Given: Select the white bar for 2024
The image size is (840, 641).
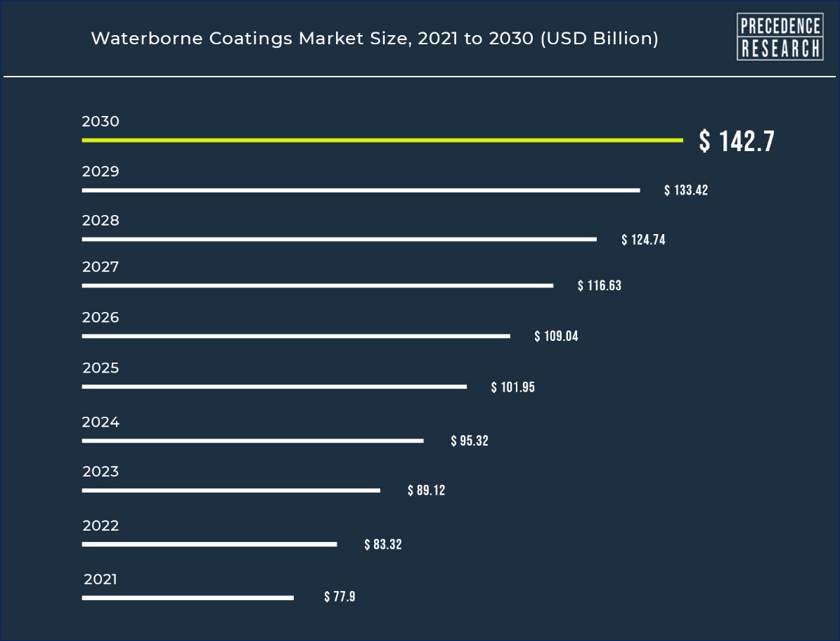Looking at the screenshot, I should pyautogui.click(x=252, y=441).
